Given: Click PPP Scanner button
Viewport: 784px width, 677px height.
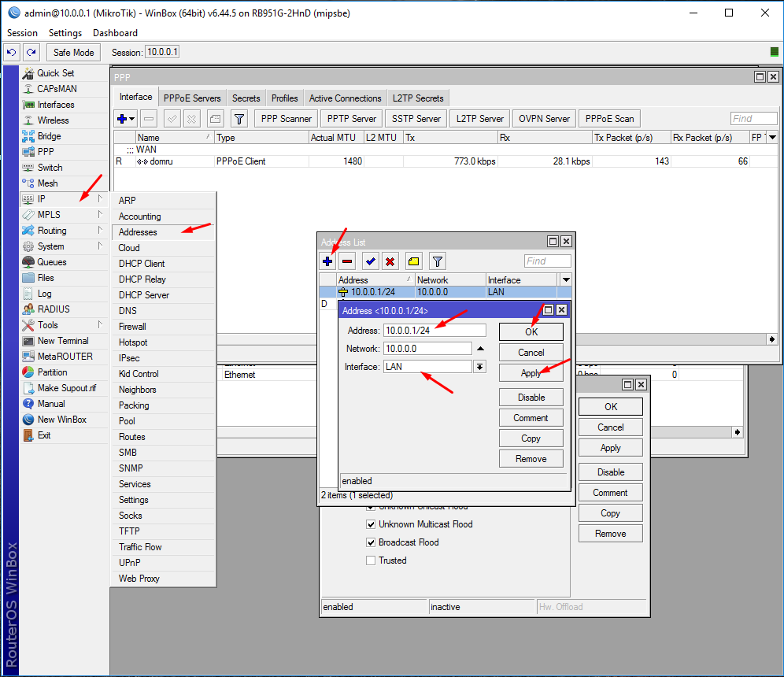Looking at the screenshot, I should 286,119.
